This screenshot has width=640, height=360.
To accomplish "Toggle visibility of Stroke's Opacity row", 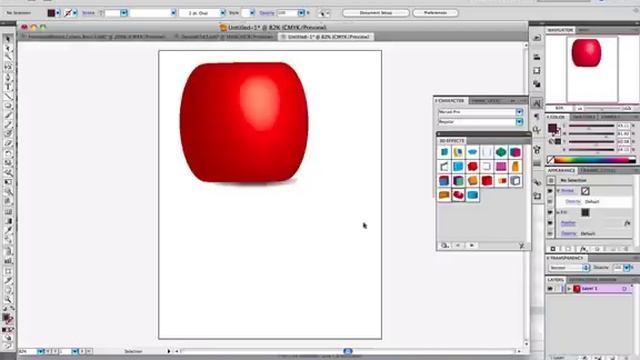I will tap(550, 202).
